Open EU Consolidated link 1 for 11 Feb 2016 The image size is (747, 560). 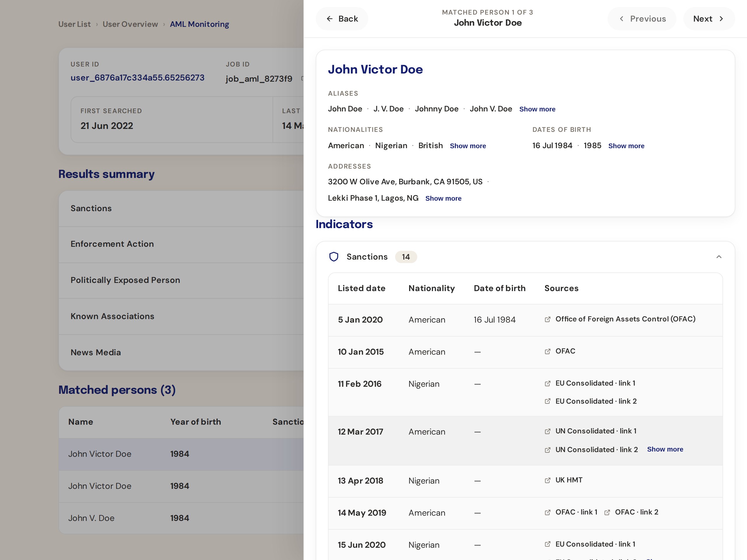point(595,383)
